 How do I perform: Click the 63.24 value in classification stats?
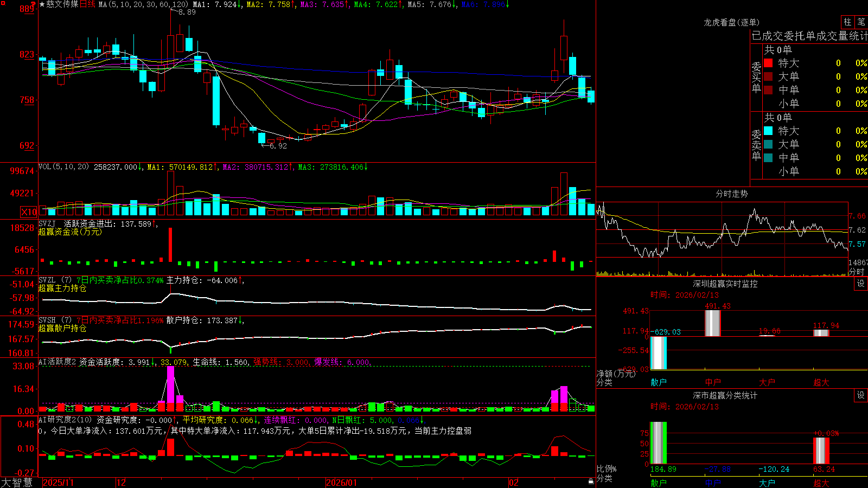click(824, 469)
